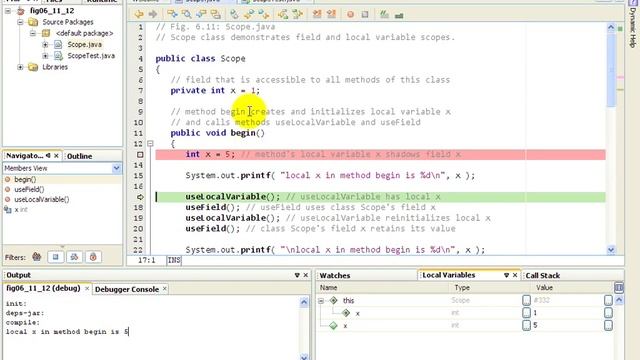640x360 pixels.
Task: Click the editor scrollbar down arrow
Action: click(x=611, y=249)
